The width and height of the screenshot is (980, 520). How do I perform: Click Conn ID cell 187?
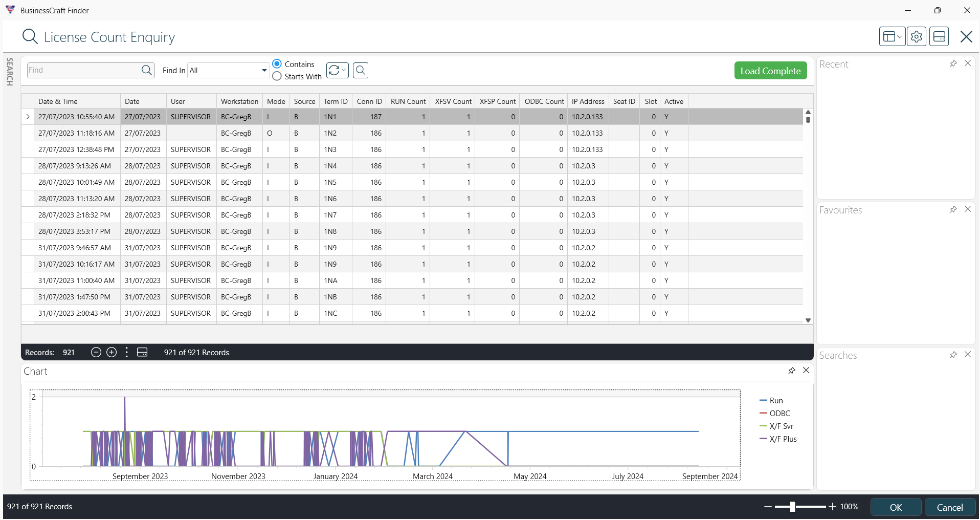tap(369, 117)
